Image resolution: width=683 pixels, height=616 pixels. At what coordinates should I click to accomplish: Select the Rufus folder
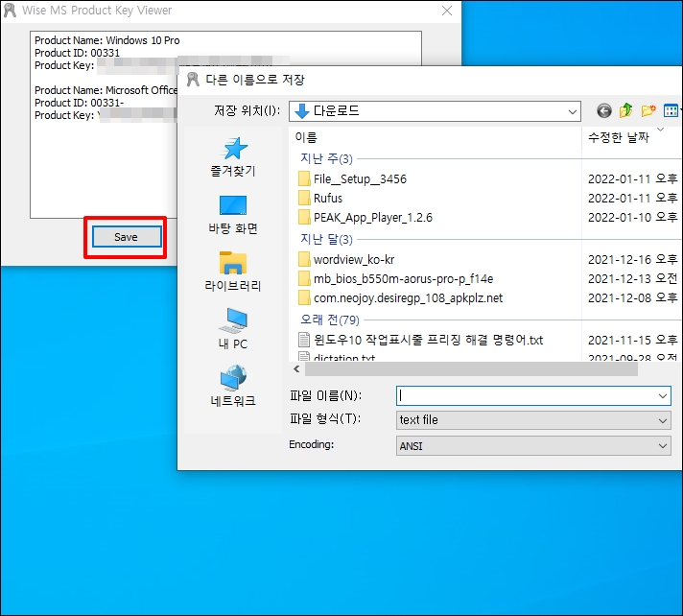pyautogui.click(x=320, y=199)
